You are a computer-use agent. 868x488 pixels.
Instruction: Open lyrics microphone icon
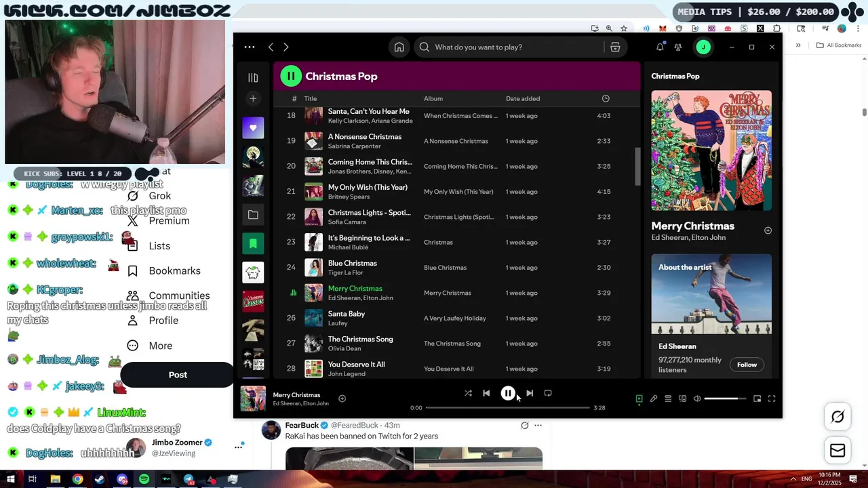point(654,399)
